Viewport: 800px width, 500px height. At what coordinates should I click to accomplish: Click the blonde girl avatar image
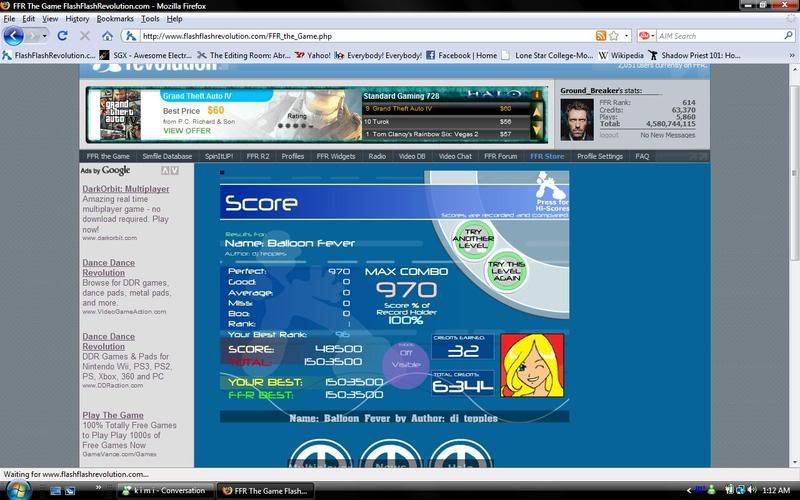(532, 366)
